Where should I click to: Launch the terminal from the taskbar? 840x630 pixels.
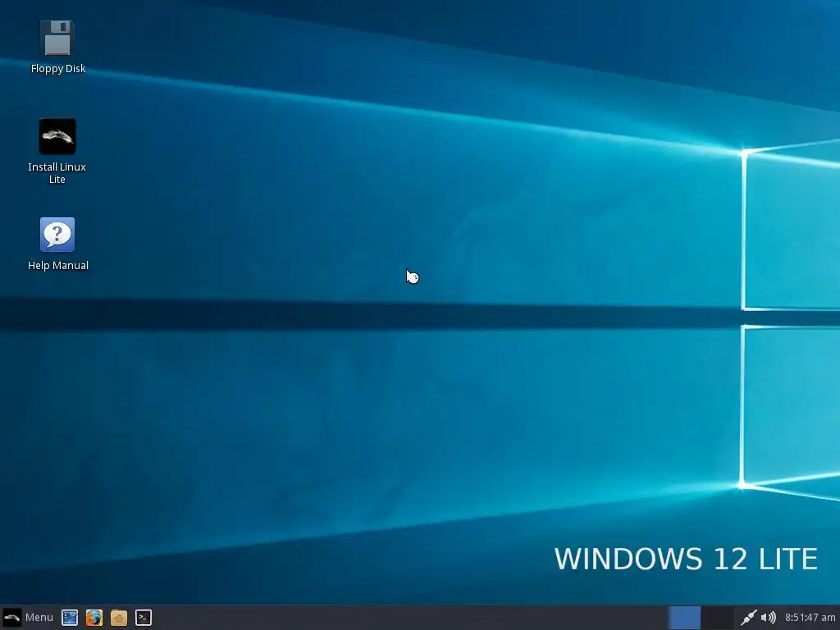pos(143,618)
